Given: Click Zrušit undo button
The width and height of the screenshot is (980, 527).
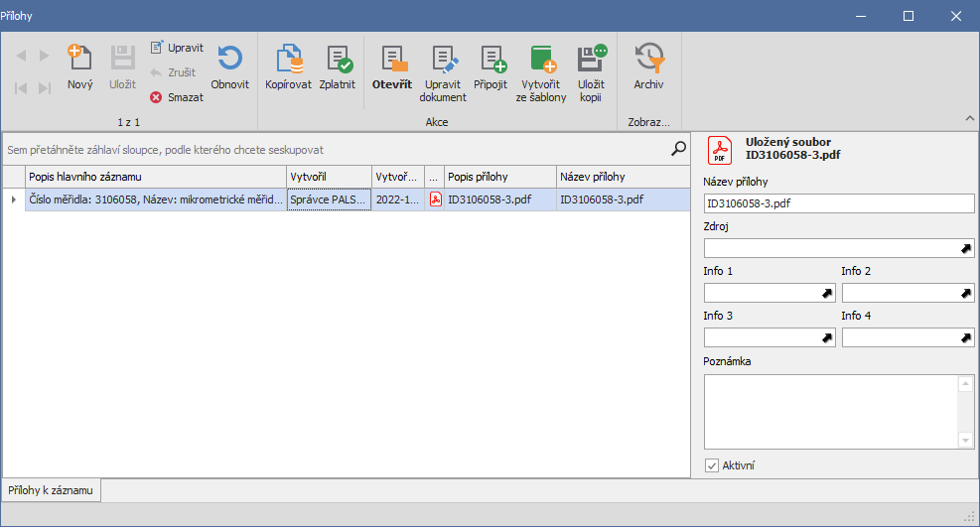Looking at the screenshot, I should click(173, 72).
